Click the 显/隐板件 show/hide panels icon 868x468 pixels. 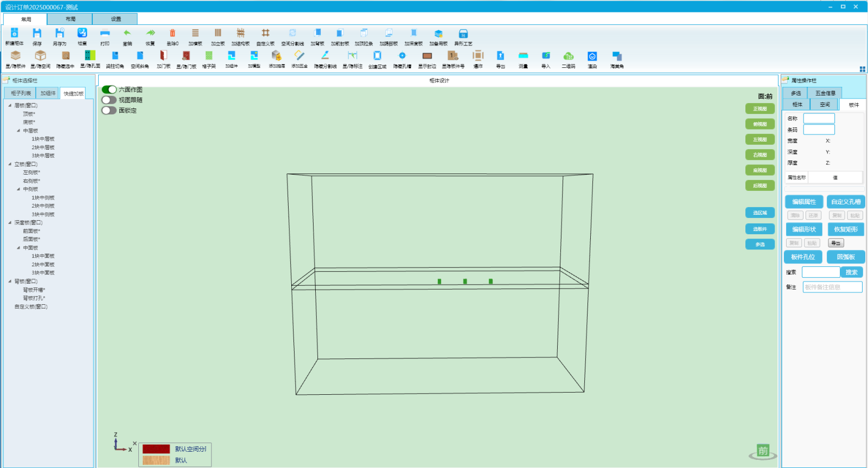tap(16, 56)
